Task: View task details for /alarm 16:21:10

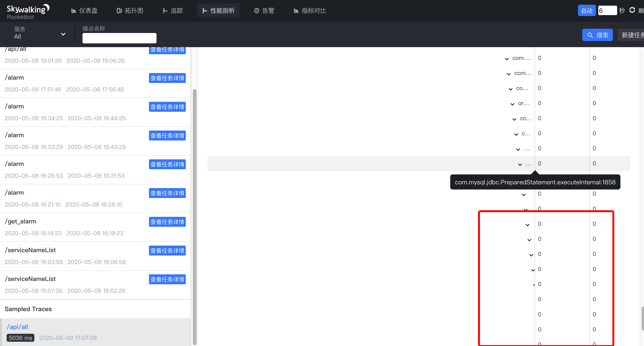Action: click(167, 193)
